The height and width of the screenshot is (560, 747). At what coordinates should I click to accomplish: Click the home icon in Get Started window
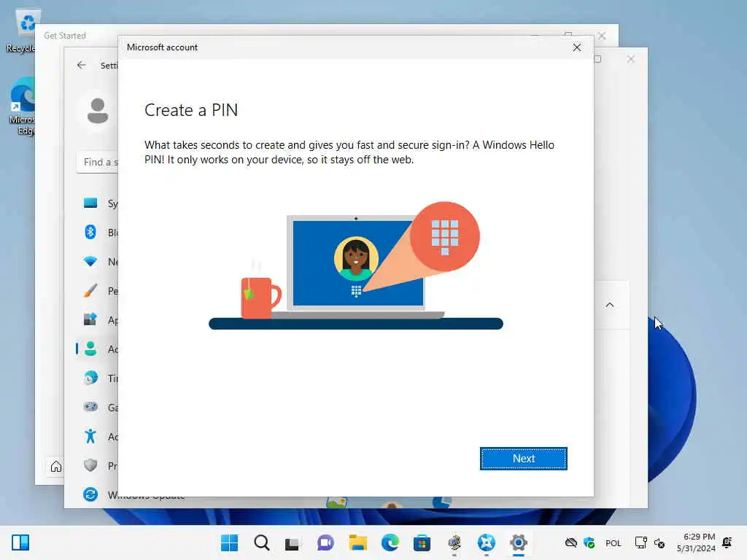click(55, 467)
